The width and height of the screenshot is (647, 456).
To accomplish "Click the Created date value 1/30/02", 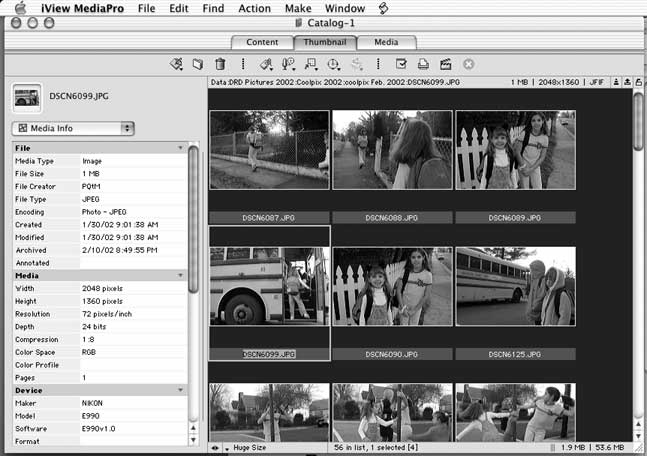I will pyautogui.click(x=120, y=224).
